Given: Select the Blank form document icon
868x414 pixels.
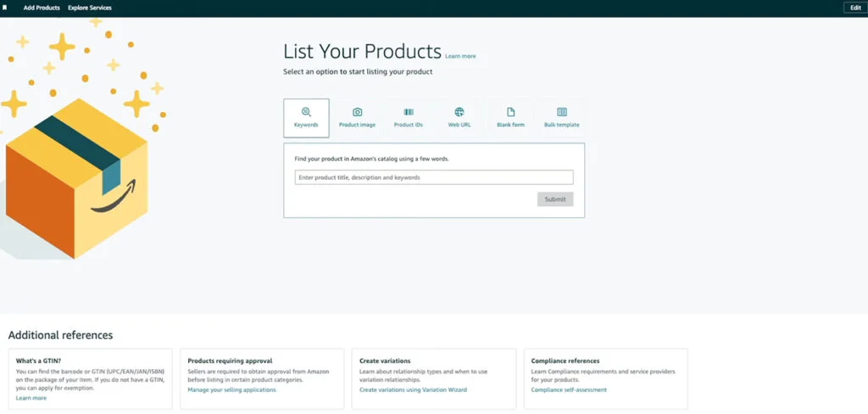Looking at the screenshot, I should 510,112.
